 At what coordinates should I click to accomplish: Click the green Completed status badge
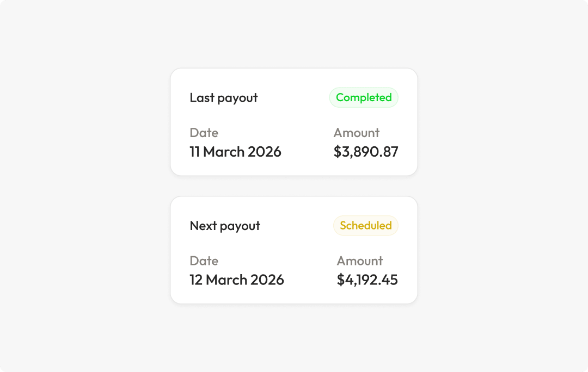click(x=364, y=98)
